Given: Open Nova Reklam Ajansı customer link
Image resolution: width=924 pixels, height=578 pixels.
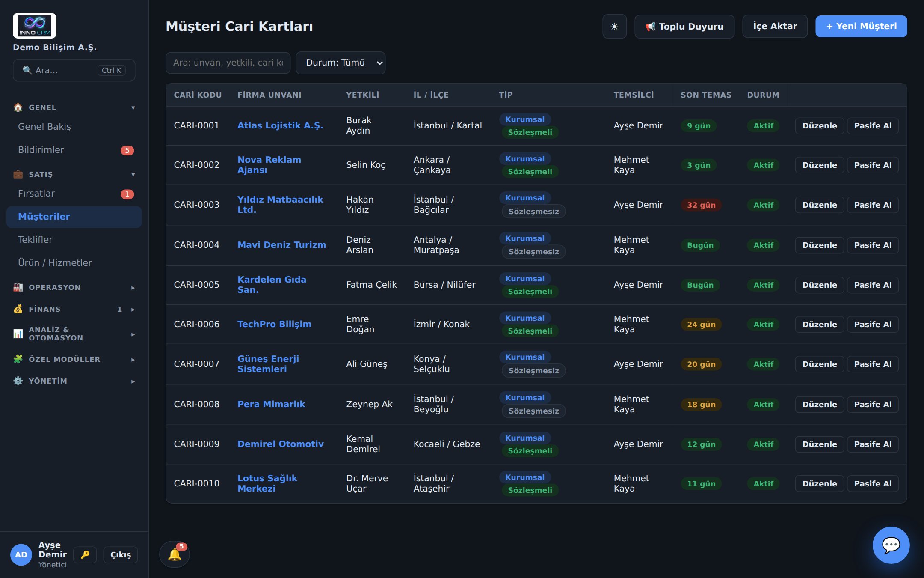Looking at the screenshot, I should [269, 165].
